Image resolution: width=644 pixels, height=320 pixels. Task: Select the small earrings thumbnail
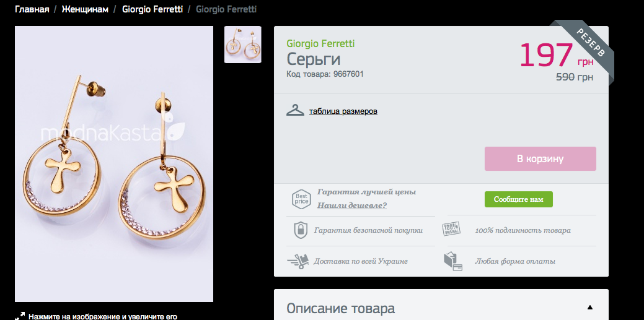[242, 45]
